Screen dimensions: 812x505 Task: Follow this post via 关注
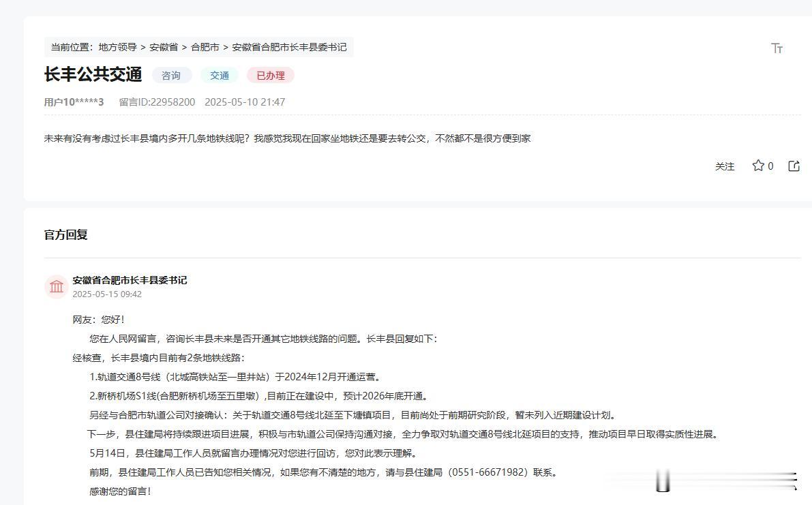(725, 166)
